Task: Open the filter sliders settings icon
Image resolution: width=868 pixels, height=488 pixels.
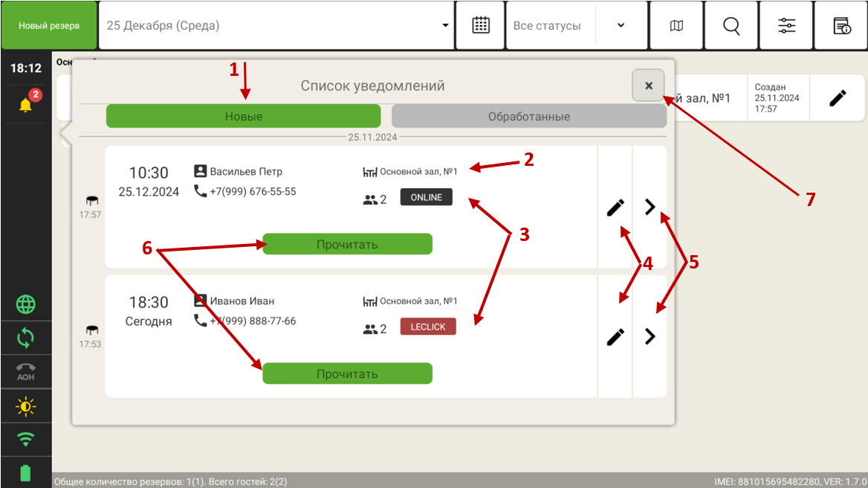Action: click(x=786, y=25)
